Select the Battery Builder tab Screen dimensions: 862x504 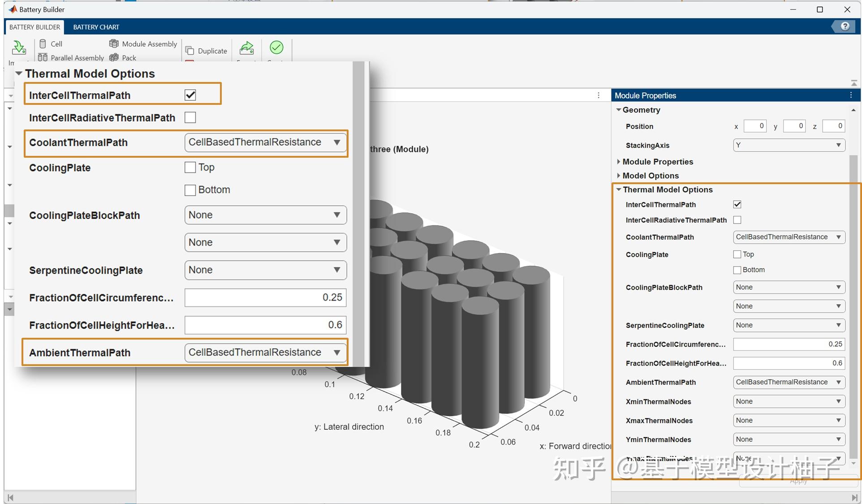coord(34,27)
